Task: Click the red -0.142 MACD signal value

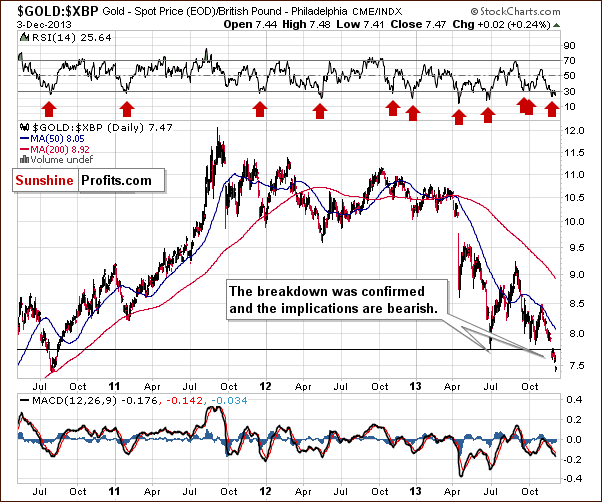Action: point(184,401)
